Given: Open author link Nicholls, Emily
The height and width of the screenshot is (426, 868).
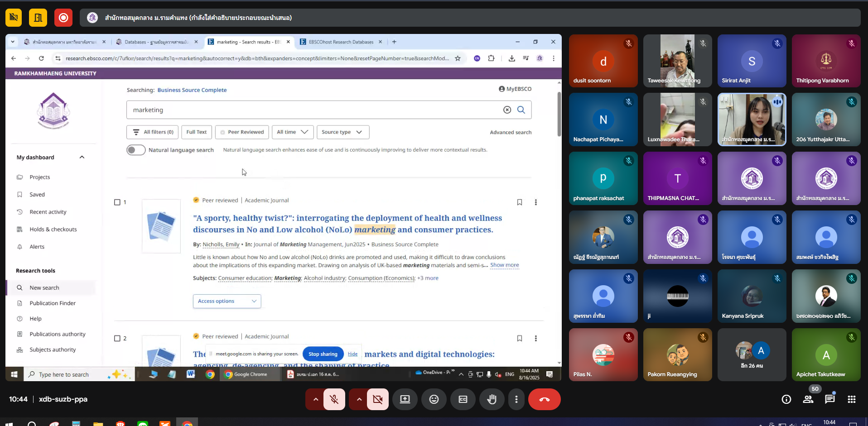Looking at the screenshot, I should [221, 244].
